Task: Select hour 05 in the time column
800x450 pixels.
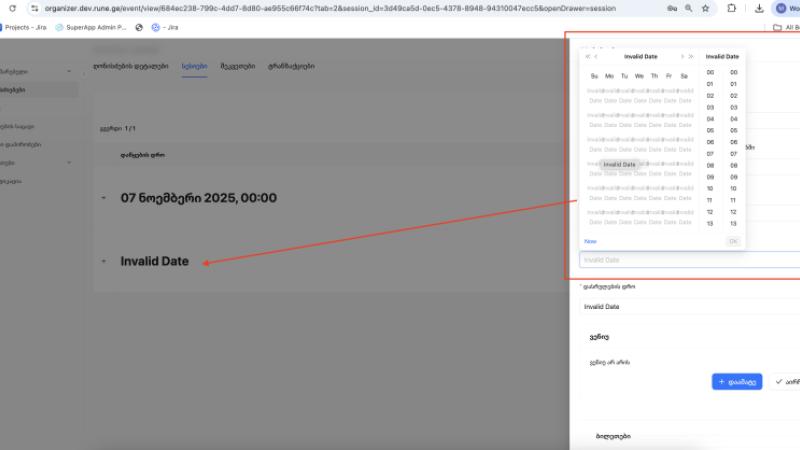Action: pyautogui.click(x=710, y=130)
